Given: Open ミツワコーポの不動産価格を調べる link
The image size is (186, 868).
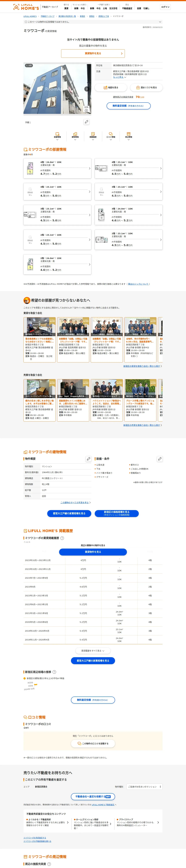Looking at the screenshot, I should point(38,841).
